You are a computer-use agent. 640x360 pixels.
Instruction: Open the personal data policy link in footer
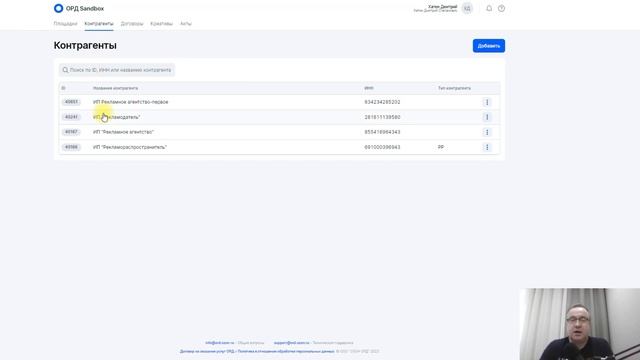(286, 351)
